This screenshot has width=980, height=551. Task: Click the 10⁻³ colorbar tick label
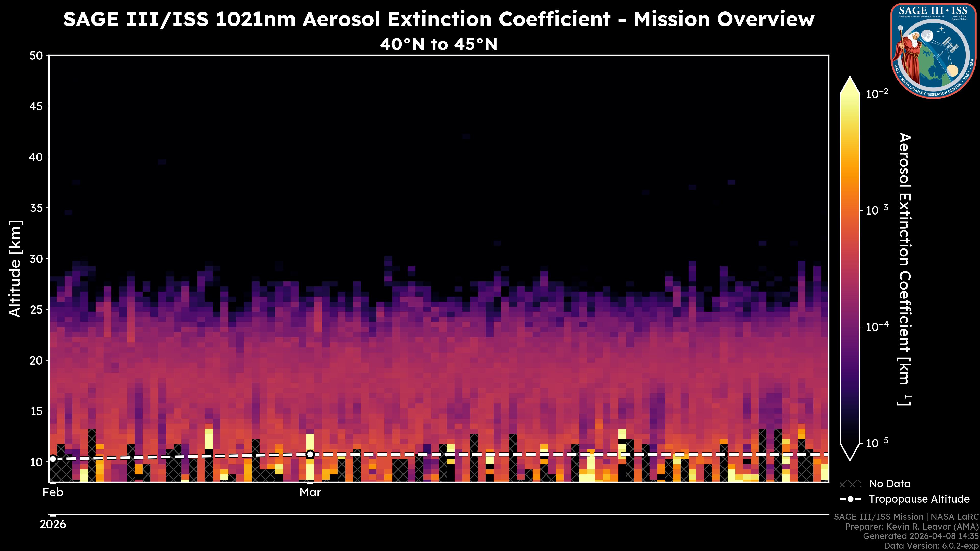[877, 210]
